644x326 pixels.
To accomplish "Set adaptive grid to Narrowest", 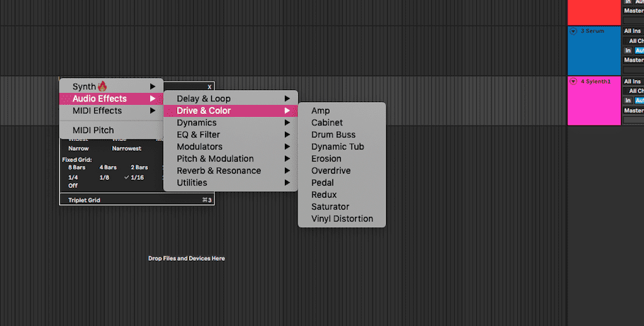I will pyautogui.click(x=127, y=148).
